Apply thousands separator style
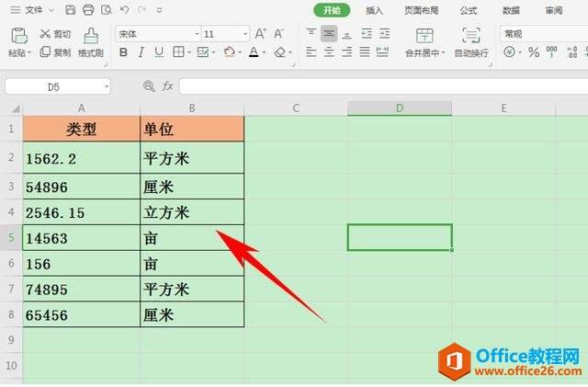The height and width of the screenshot is (387, 588). pyautogui.click(x=551, y=51)
